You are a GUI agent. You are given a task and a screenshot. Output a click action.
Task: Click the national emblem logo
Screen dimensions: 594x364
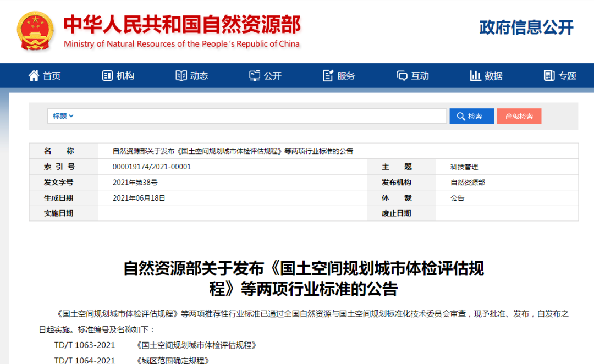[x=35, y=31]
